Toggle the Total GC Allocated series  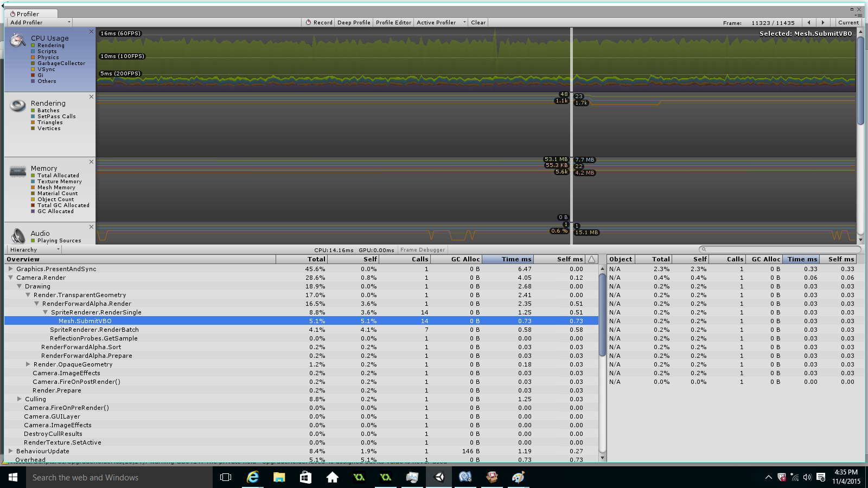pos(60,206)
